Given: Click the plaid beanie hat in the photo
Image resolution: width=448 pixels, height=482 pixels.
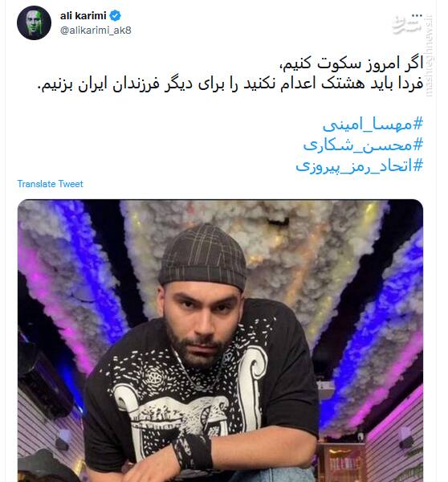Looking at the screenshot, I should pyautogui.click(x=202, y=258).
